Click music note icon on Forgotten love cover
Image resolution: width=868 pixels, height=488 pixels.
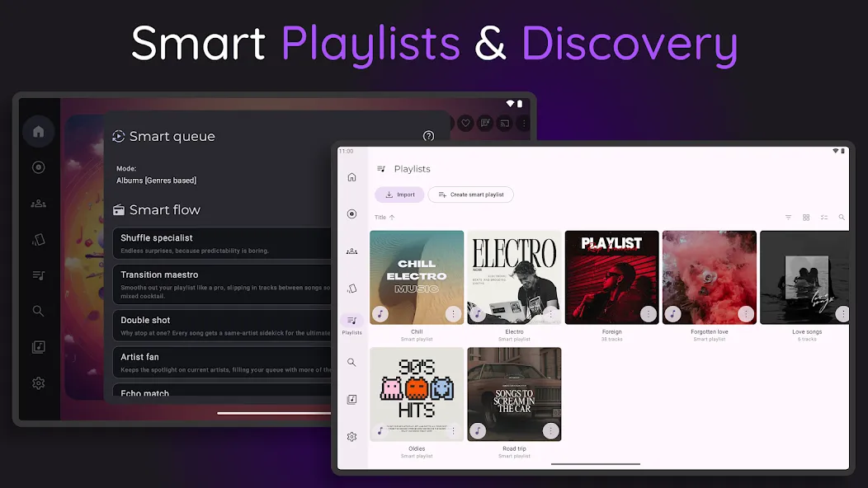coord(672,314)
